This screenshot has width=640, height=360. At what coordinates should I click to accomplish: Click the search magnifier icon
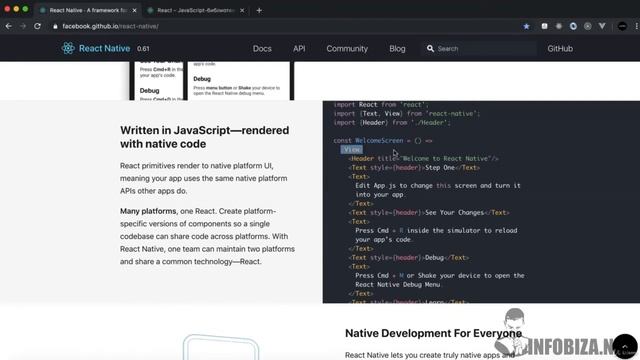(x=430, y=49)
